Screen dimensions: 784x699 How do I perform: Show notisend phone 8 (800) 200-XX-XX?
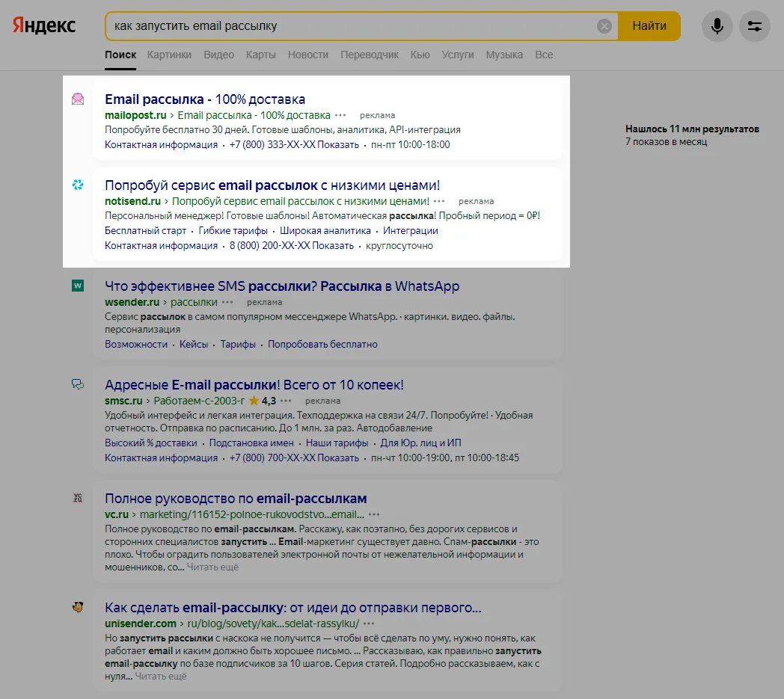coord(292,246)
